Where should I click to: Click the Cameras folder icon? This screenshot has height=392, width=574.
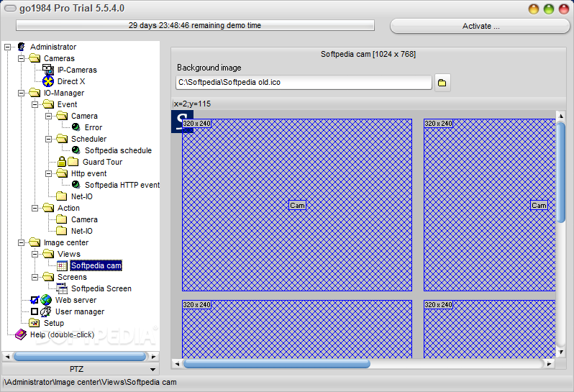click(35, 58)
